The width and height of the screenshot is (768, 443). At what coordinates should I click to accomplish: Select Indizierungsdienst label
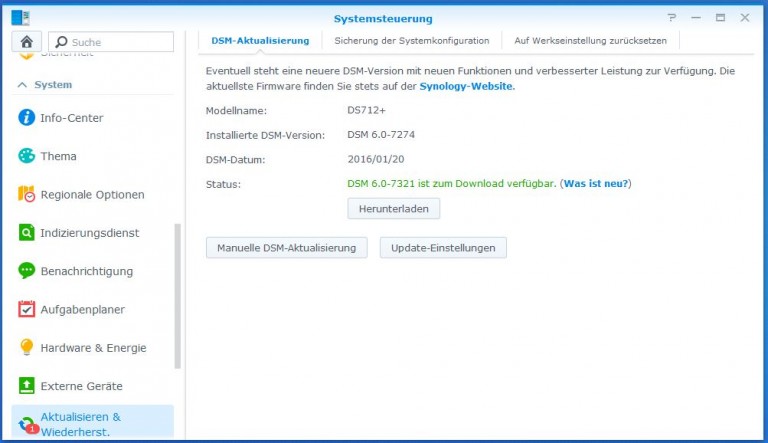(x=90, y=233)
